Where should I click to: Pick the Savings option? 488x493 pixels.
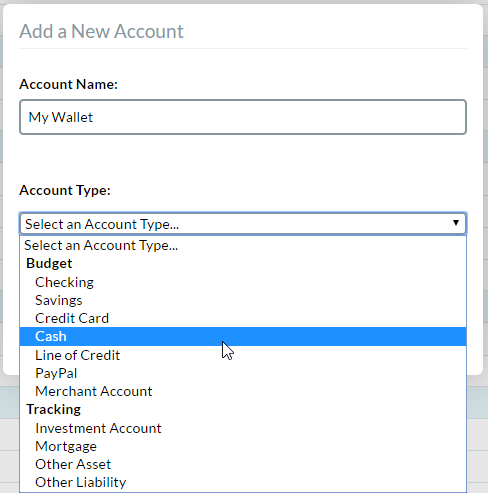(243, 300)
